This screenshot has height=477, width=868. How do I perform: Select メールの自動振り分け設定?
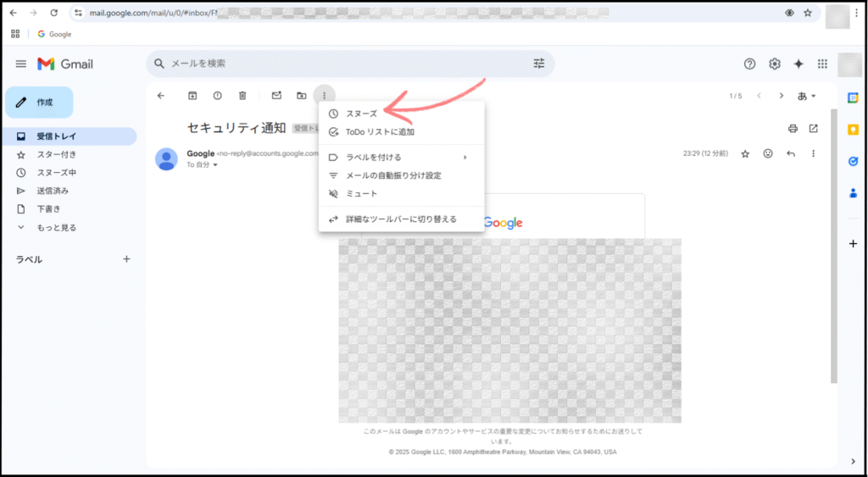[x=401, y=175]
